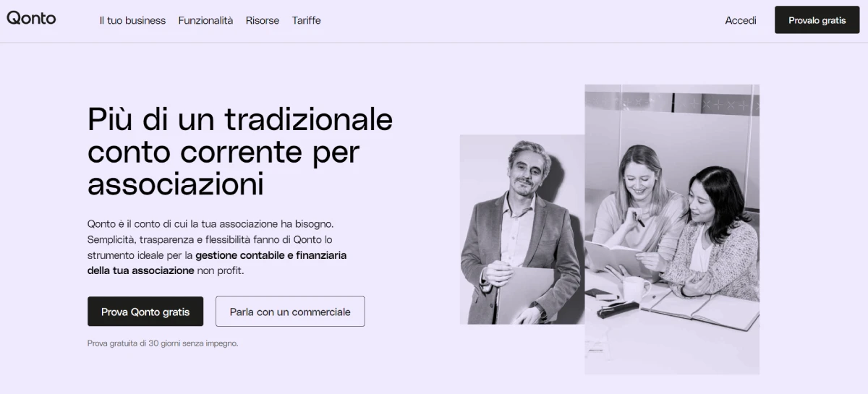Click the Provalo gratis header button
Viewport: 868px width, 394px height.
click(x=817, y=20)
